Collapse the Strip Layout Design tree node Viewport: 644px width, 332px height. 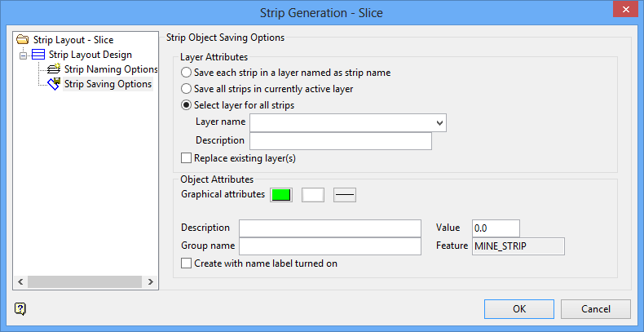(x=24, y=55)
